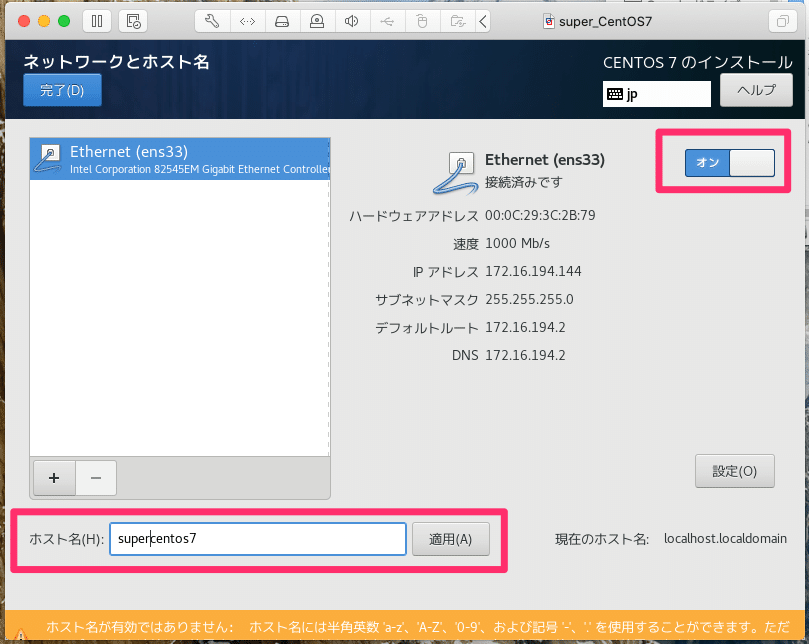
Task: Click the invalid hostname warning message
Action: pos(418,627)
